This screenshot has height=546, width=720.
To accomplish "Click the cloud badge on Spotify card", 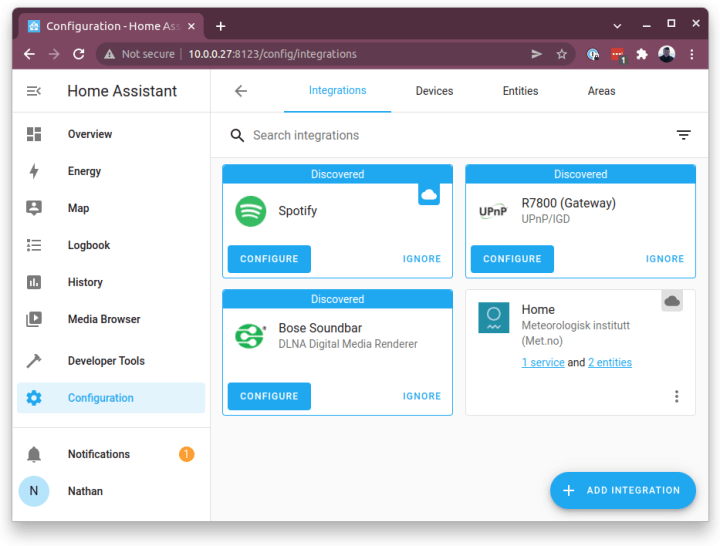I will pyautogui.click(x=429, y=194).
